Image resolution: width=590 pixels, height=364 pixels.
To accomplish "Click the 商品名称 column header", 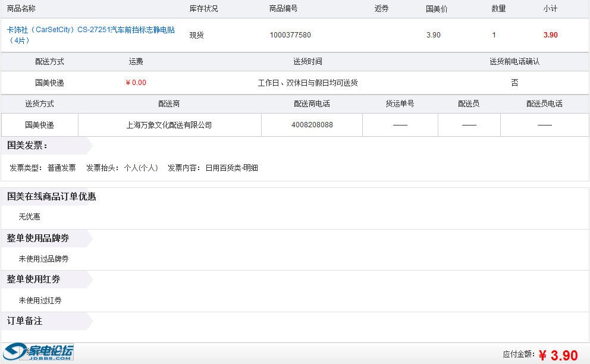I will pyautogui.click(x=21, y=8).
